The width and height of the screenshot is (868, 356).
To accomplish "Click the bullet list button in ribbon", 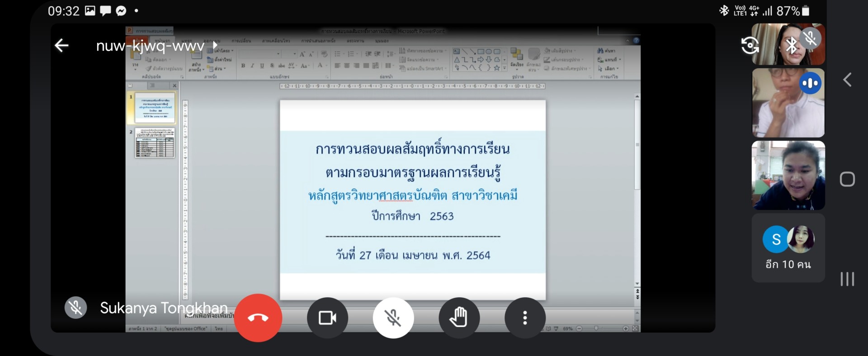I will point(337,54).
